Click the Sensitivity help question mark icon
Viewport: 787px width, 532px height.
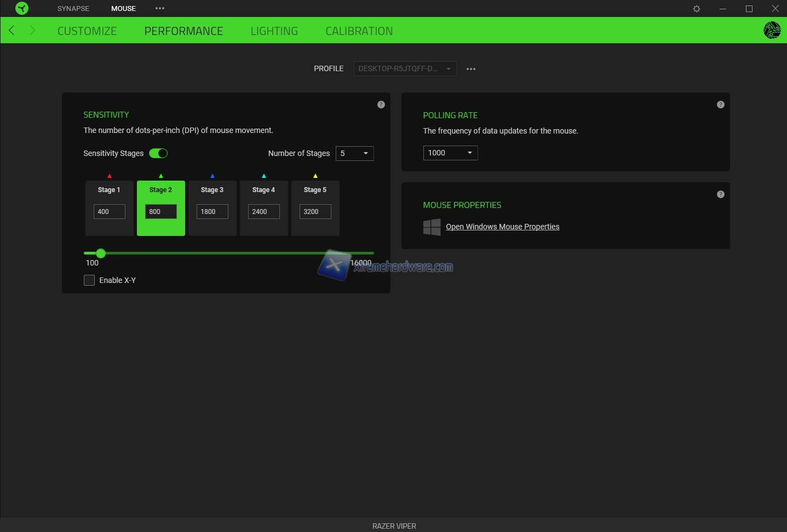click(381, 105)
